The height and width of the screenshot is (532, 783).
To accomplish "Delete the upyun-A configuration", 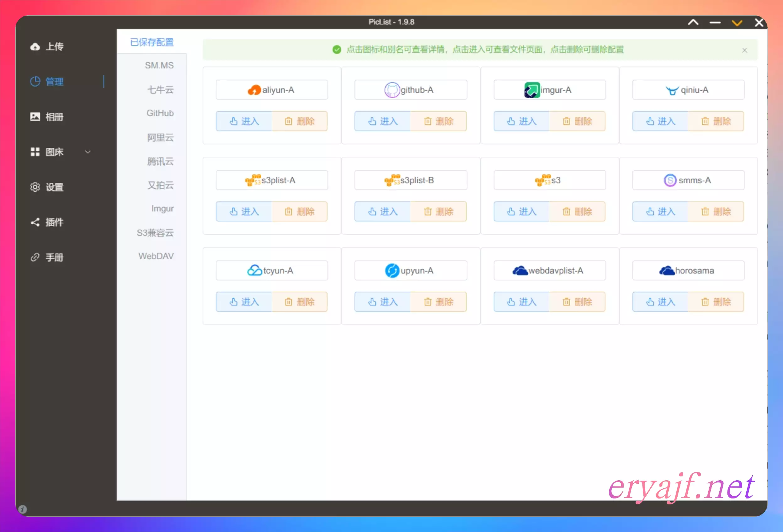I will 438,301.
